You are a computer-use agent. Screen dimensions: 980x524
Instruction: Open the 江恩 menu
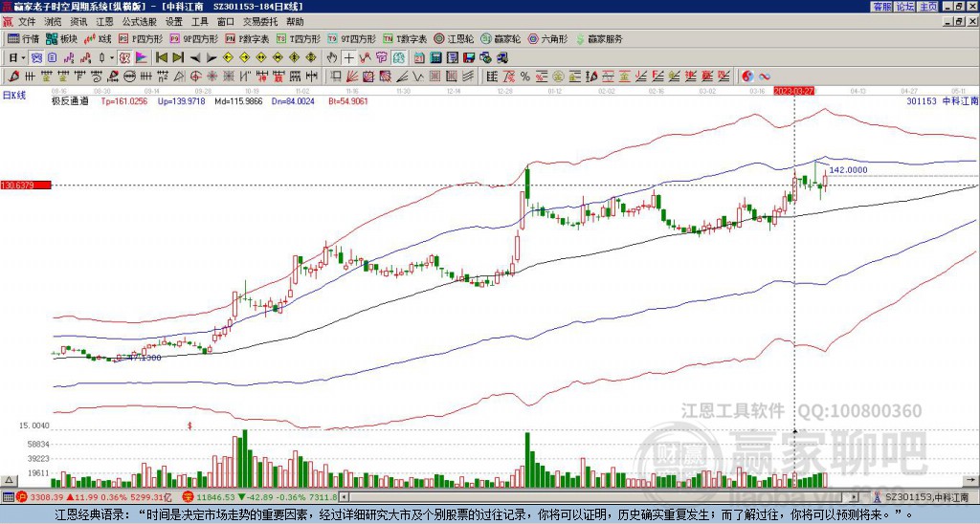pyautogui.click(x=105, y=22)
